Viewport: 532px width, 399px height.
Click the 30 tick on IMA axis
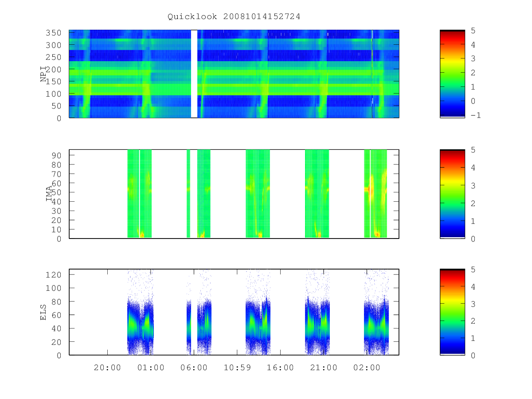[x=57, y=211]
